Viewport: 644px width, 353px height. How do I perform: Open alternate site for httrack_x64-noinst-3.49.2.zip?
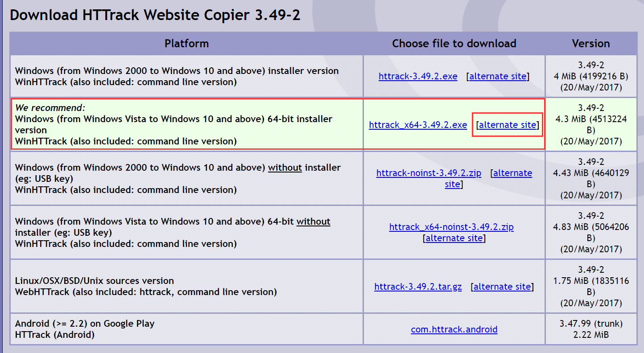[x=454, y=238]
